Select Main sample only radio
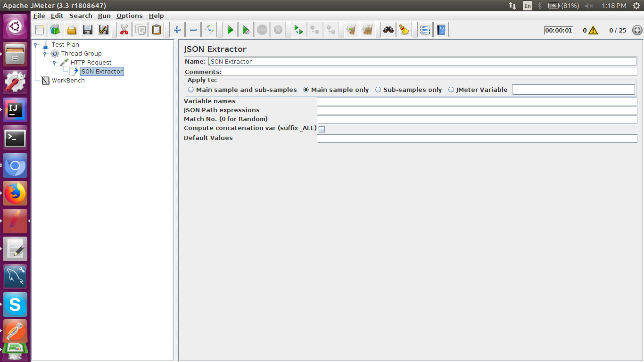644x362 pixels. (x=306, y=90)
